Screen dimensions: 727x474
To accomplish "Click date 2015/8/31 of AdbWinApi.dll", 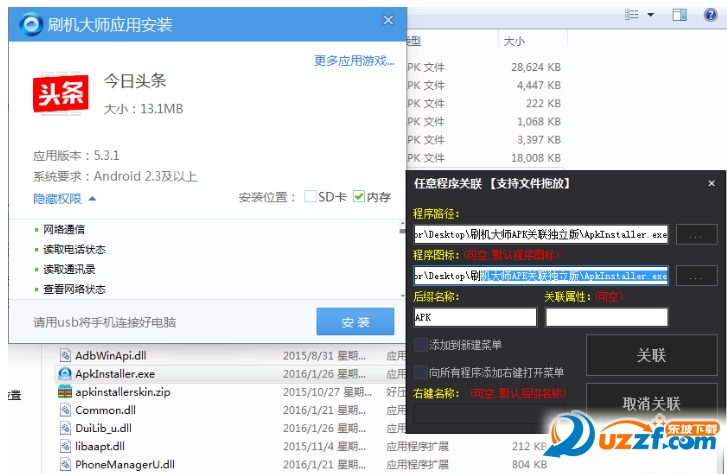I will 325,356.
